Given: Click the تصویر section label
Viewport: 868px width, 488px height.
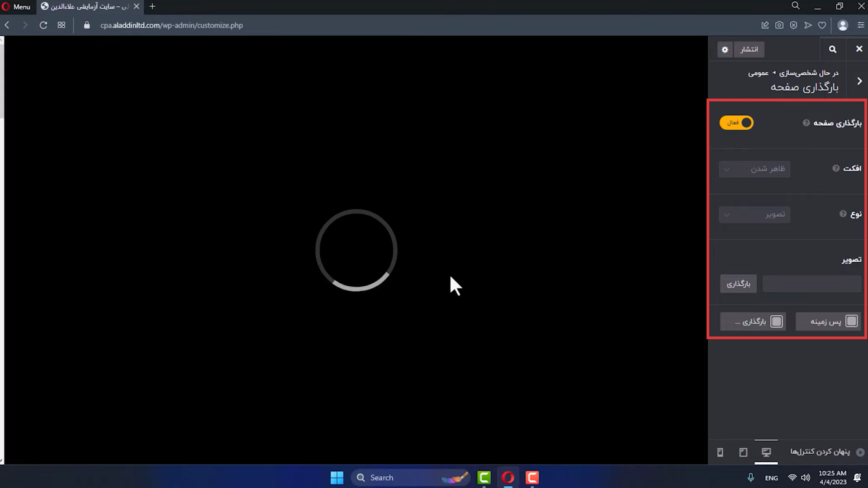Looking at the screenshot, I should [x=851, y=259].
